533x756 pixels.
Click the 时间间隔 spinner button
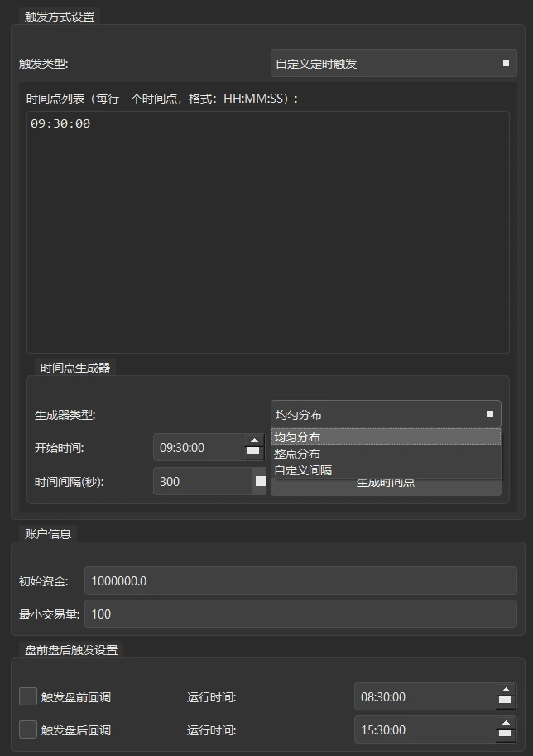coord(260,481)
